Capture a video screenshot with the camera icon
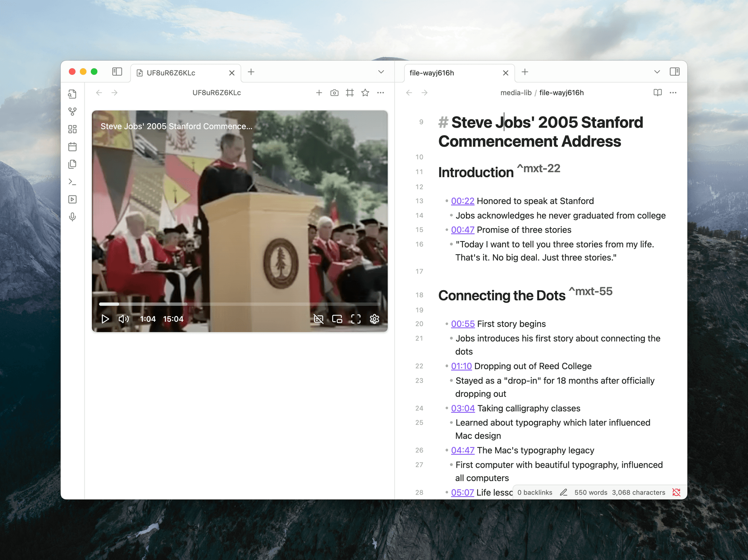This screenshot has height=560, width=748. pyautogui.click(x=334, y=93)
